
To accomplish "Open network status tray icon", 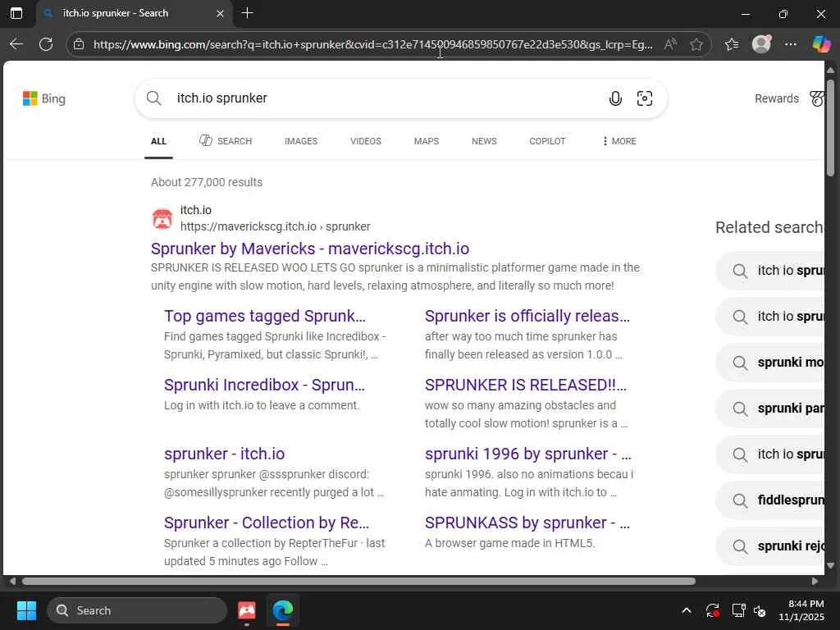I will coord(739,610).
